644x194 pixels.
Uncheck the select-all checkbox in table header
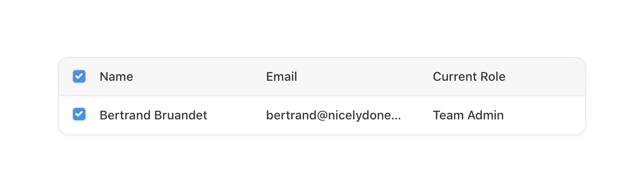(x=79, y=77)
